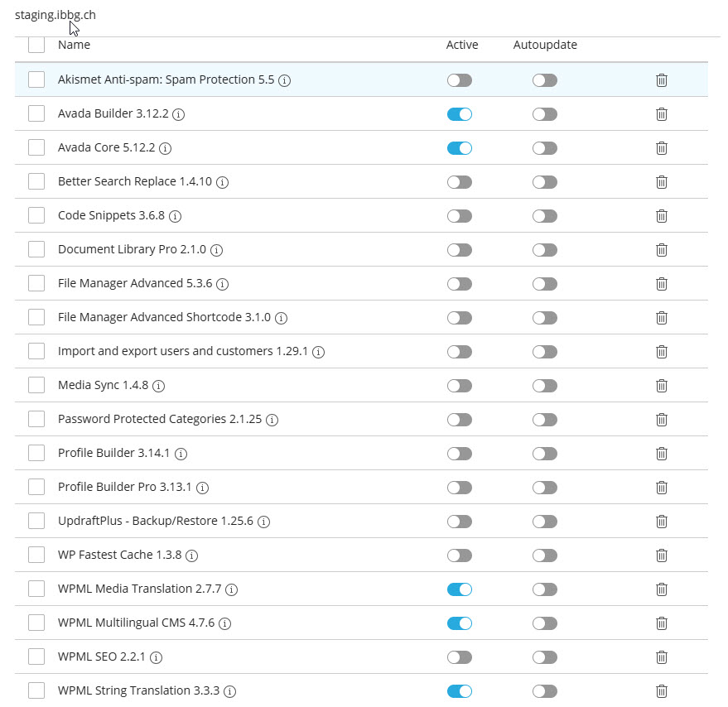The width and height of the screenshot is (728, 707).
Task: Click trash icon in Code Snippets row
Action: [x=662, y=216]
